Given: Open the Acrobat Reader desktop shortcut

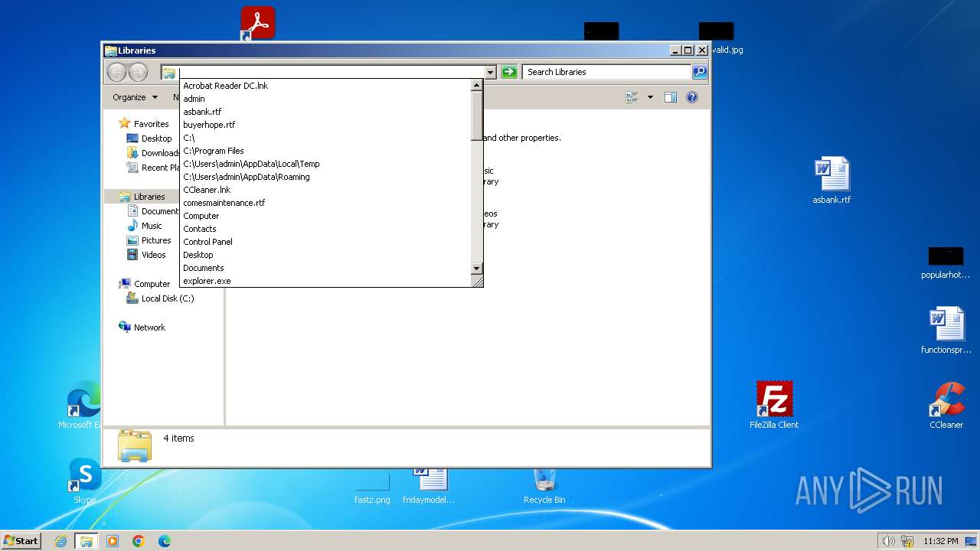Looking at the screenshot, I should pos(258,23).
